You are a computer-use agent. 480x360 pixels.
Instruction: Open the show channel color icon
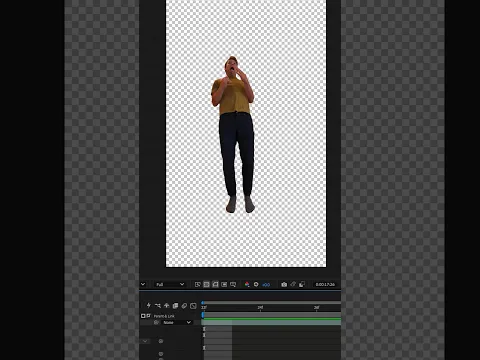pos(247,284)
